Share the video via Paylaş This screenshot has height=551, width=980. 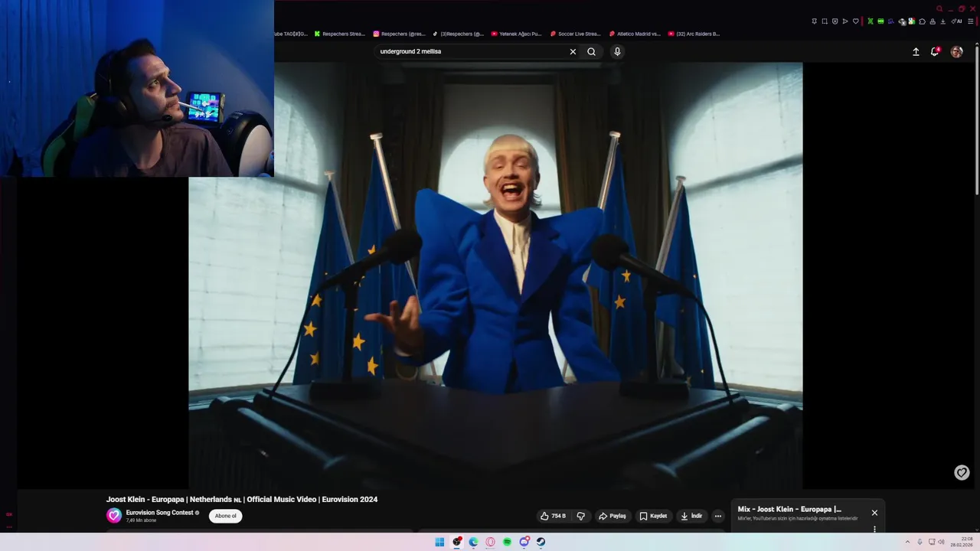point(612,516)
